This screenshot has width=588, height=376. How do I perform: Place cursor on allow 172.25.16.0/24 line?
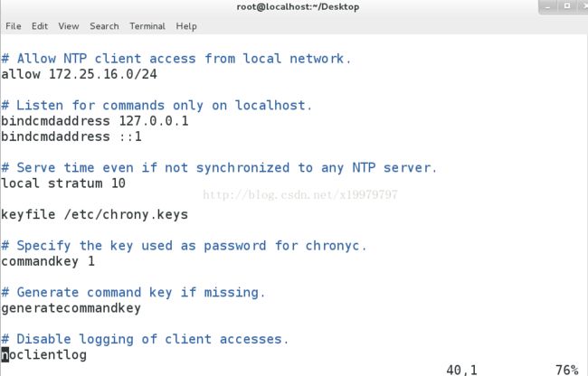(79, 74)
